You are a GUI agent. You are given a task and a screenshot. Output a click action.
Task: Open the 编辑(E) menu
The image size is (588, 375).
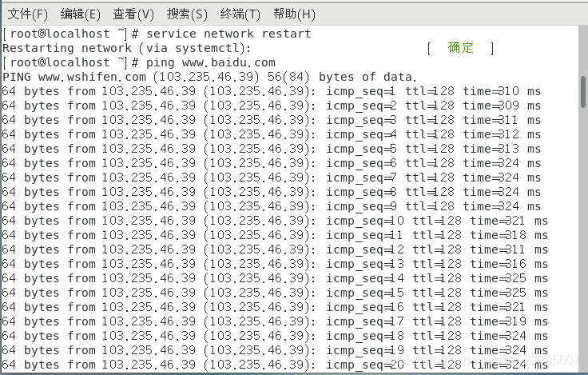80,14
